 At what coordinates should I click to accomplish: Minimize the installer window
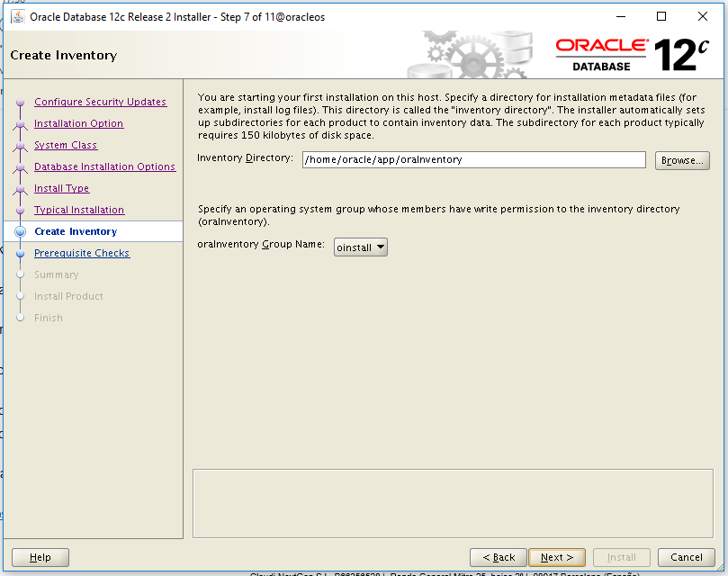[621, 17]
